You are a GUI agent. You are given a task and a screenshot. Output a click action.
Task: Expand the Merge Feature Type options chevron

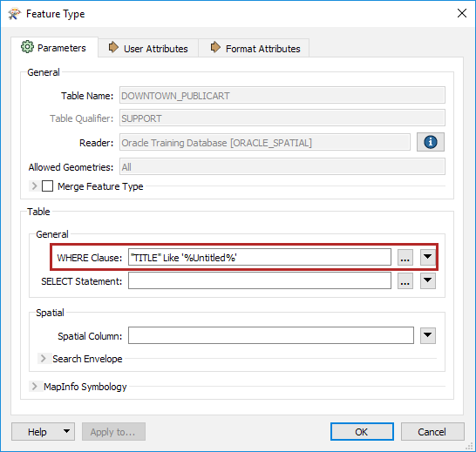click(x=34, y=186)
